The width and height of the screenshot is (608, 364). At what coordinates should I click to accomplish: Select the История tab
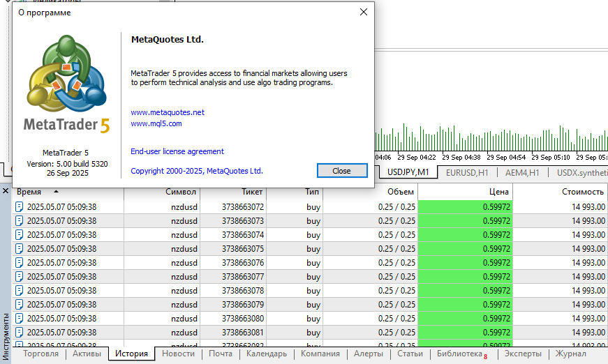[131, 354]
